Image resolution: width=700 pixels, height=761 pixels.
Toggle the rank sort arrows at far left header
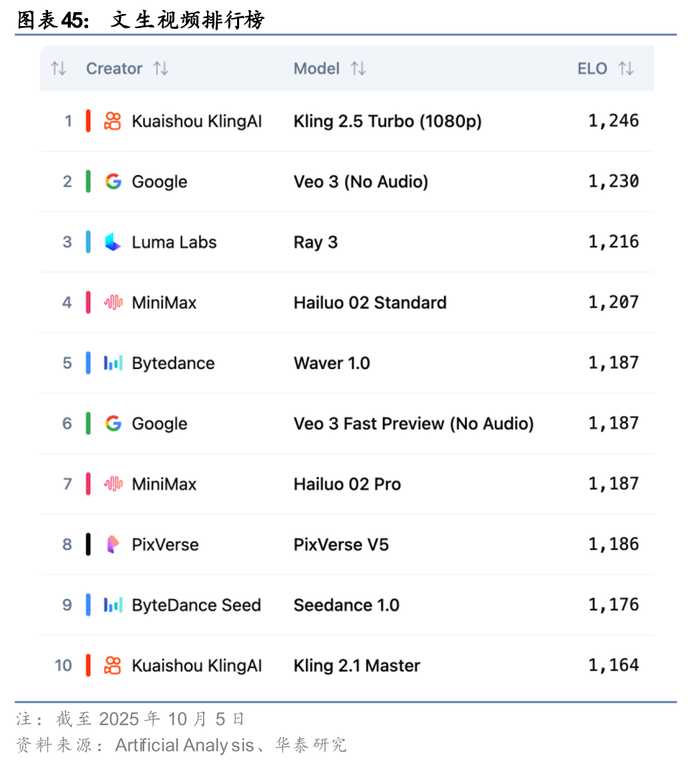pyautogui.click(x=59, y=69)
